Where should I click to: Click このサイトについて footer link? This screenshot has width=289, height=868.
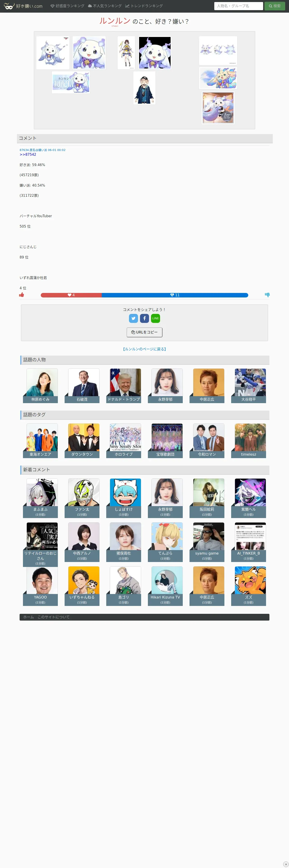coord(54,617)
